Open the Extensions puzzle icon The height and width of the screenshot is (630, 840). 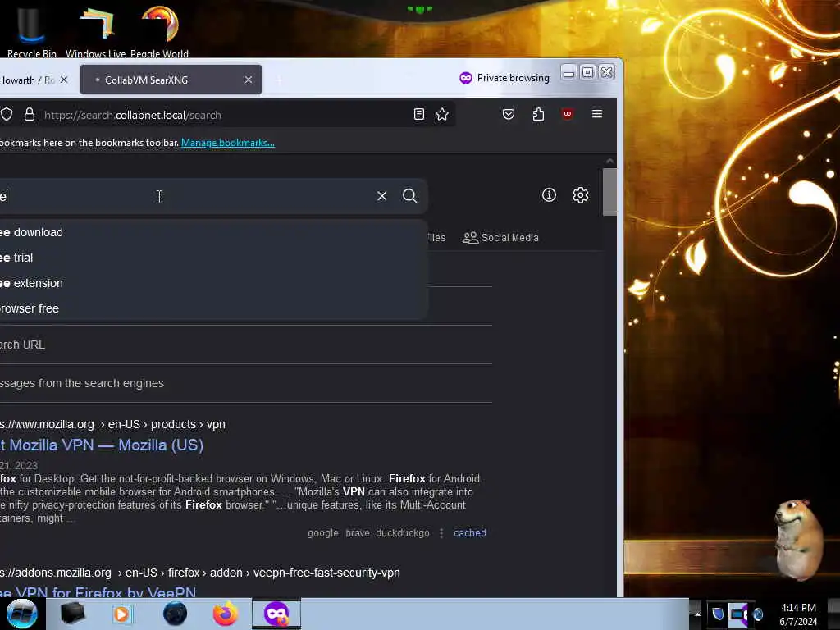pos(538,114)
